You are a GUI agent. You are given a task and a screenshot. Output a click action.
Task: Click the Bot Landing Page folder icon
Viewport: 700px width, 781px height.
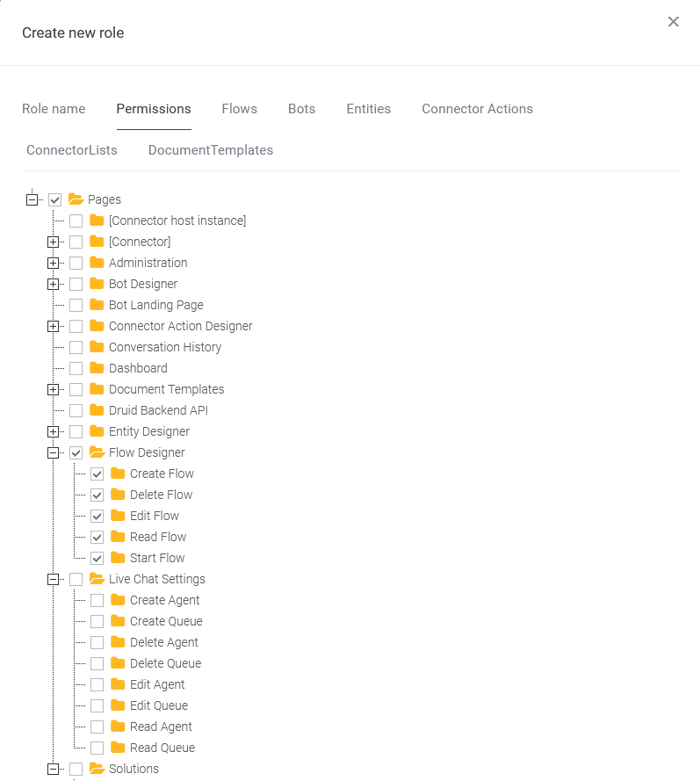pyautogui.click(x=97, y=305)
